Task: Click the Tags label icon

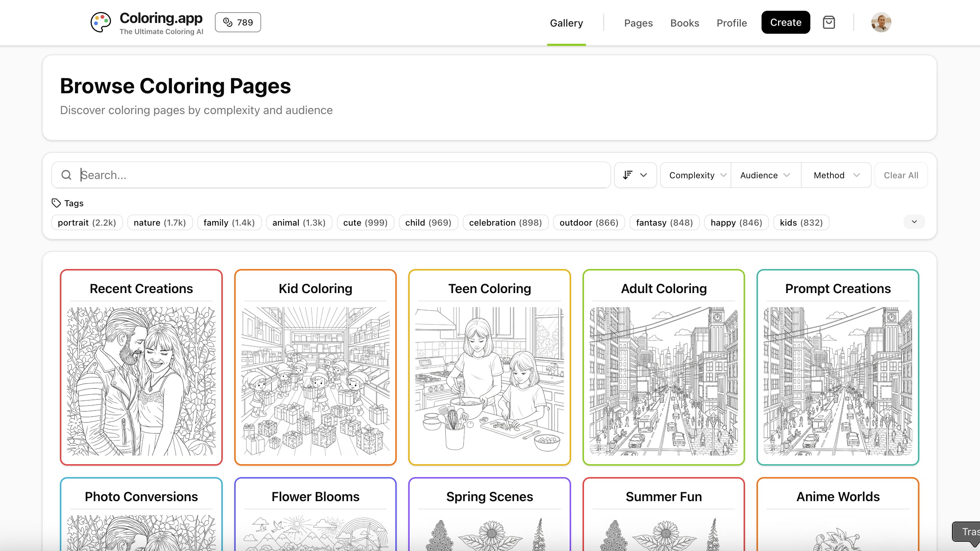Action: coord(56,203)
